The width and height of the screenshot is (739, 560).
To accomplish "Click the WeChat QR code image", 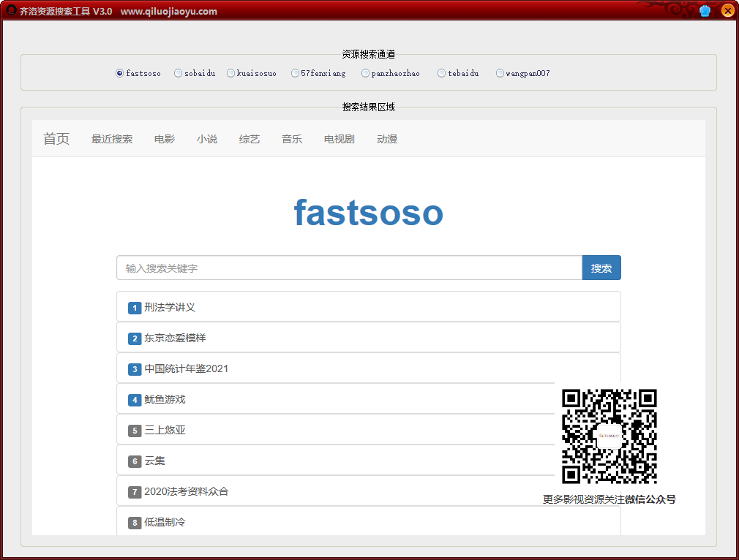I will click(x=609, y=436).
